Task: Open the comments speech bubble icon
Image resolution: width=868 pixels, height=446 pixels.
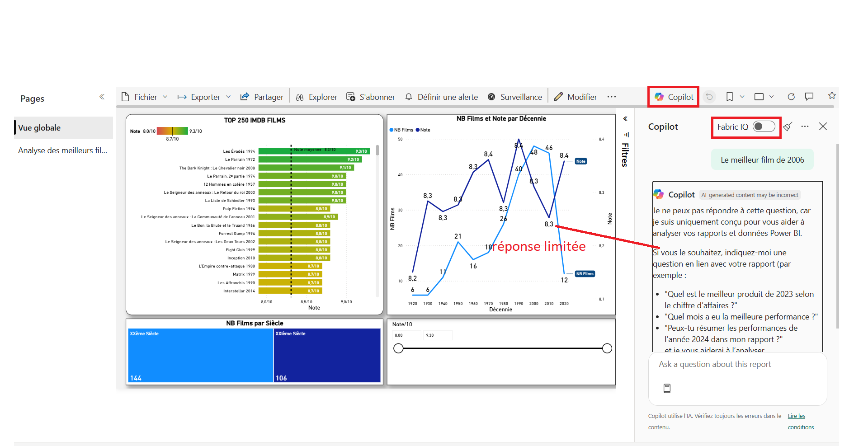Action: coord(809,96)
